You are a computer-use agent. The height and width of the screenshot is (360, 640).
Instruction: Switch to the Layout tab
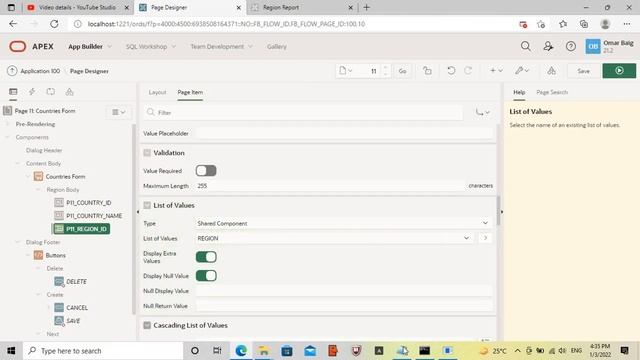[x=157, y=92]
